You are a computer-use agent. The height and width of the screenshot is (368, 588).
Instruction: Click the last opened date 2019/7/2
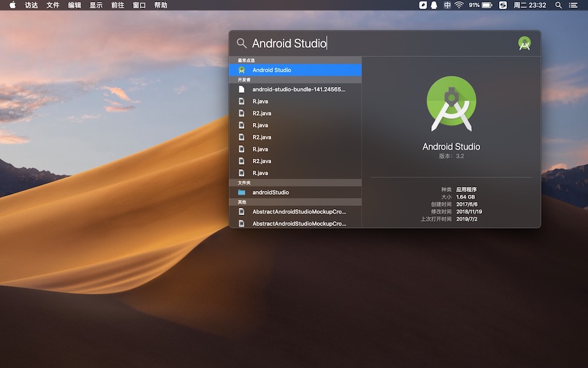point(467,219)
